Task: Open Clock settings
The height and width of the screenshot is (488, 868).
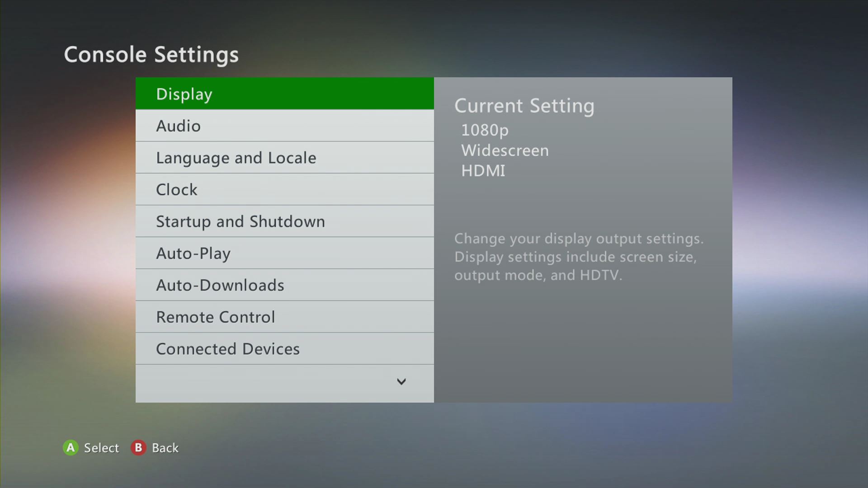Action: [x=284, y=189]
